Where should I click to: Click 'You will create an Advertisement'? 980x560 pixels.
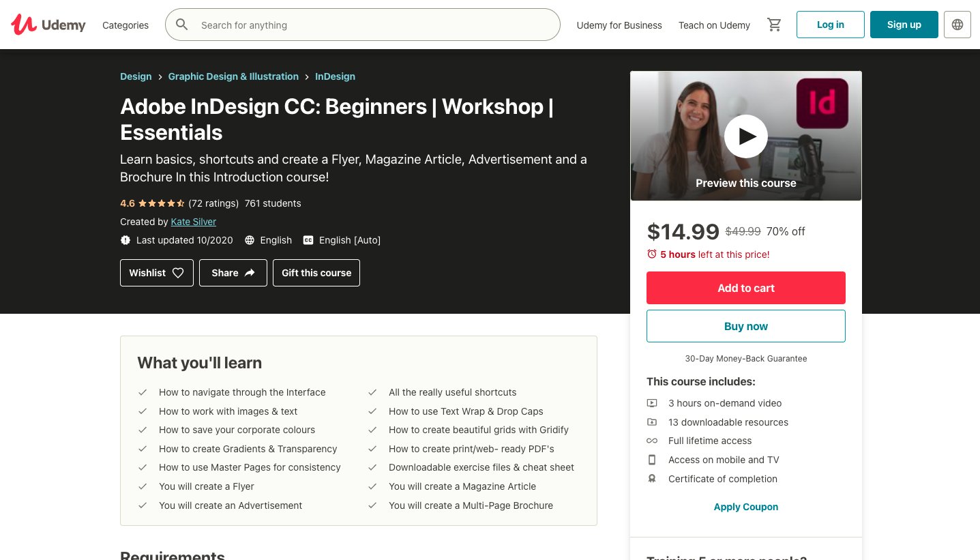(x=231, y=505)
